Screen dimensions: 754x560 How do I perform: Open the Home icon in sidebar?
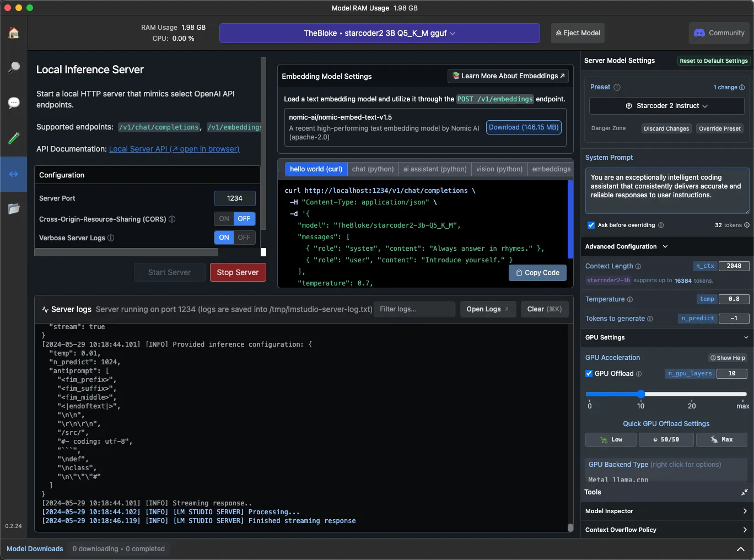14,33
